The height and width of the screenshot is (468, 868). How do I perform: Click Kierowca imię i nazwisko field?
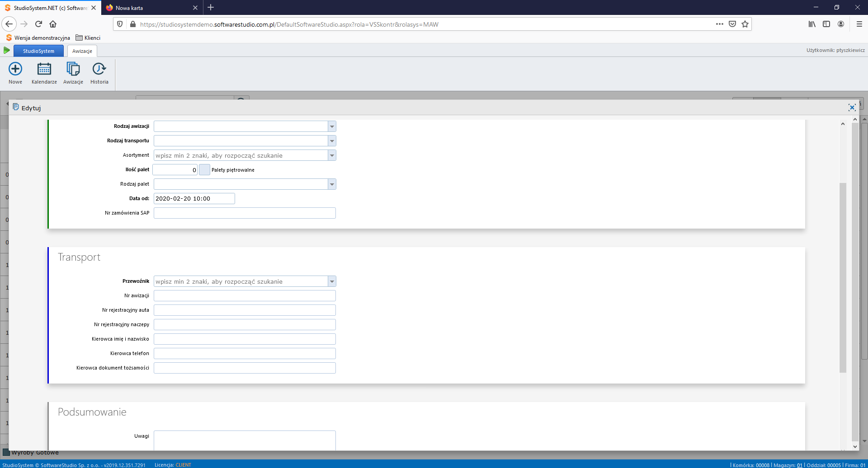tap(245, 339)
